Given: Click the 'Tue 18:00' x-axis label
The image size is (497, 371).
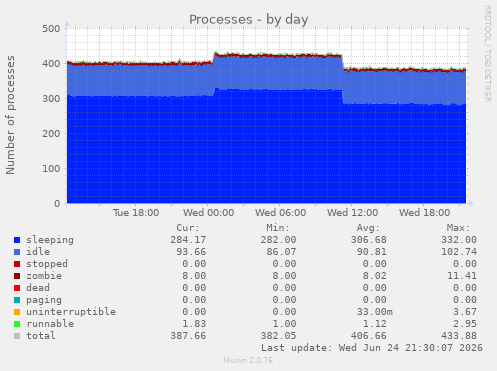Looking at the screenshot, I should tap(136, 213).
